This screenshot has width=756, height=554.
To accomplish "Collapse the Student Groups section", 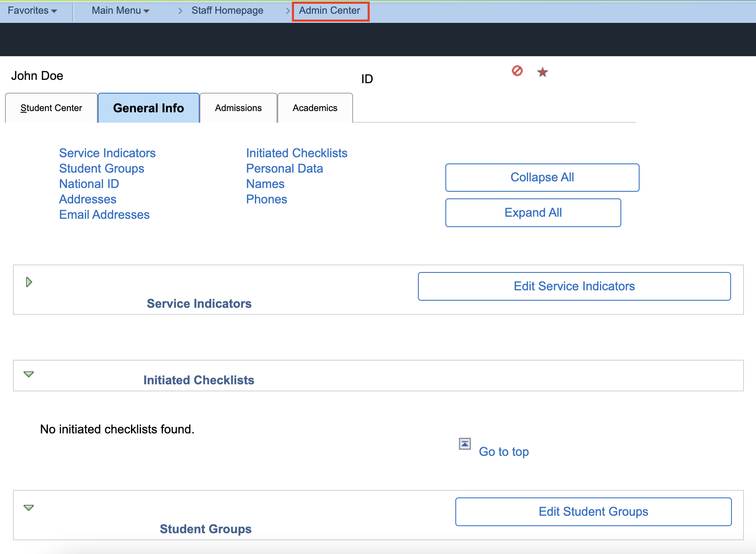I will (x=29, y=508).
